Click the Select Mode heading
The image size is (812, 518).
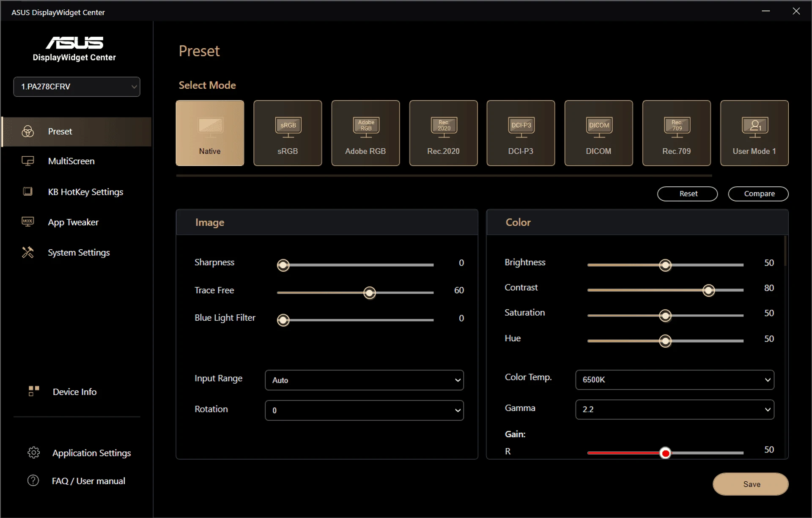(x=207, y=85)
